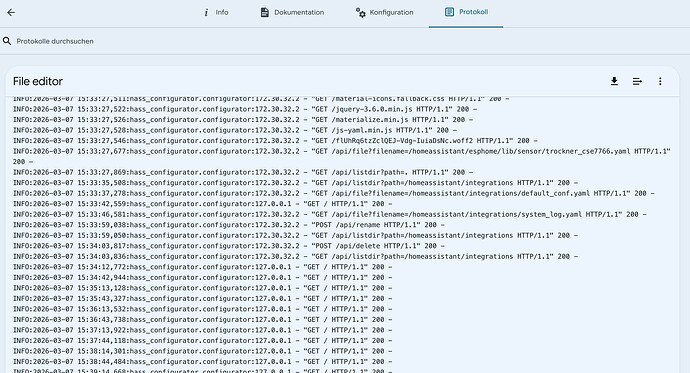Click the Protokoll log icon
This screenshot has width=690, height=373.
point(449,12)
